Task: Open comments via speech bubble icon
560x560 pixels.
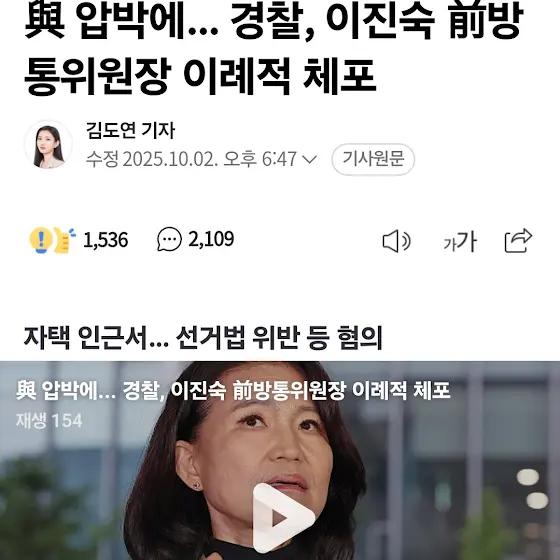Action: (x=169, y=239)
